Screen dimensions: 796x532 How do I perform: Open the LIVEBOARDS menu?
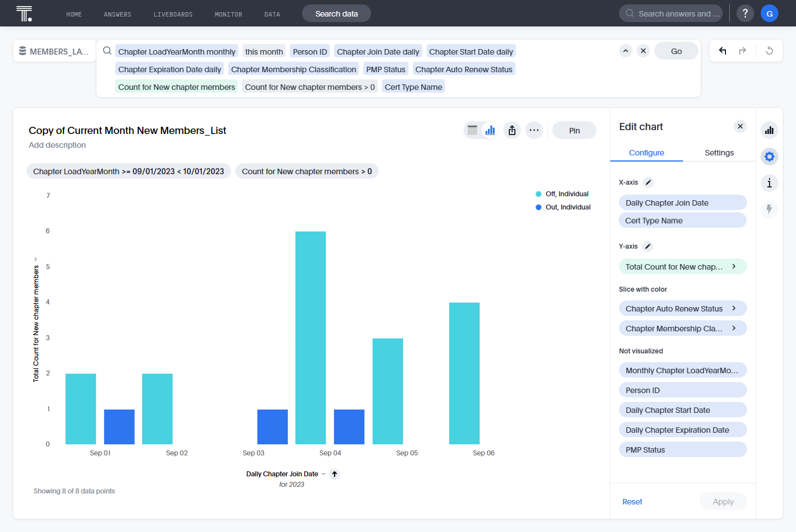(173, 14)
